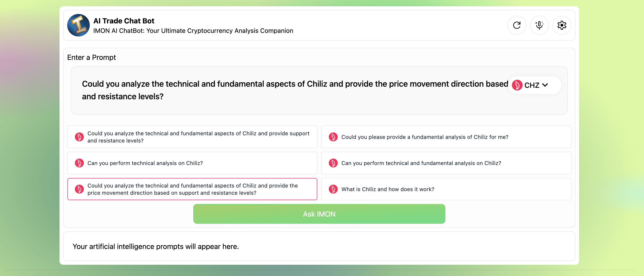Select technical and fundamental analysis on Chiliz prompt
Viewport: 644px width, 276px height.
click(421, 163)
